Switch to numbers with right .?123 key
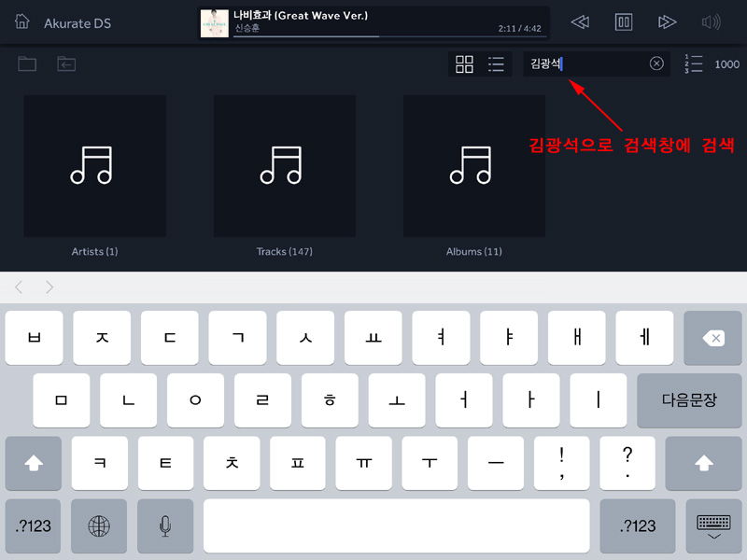 (638, 525)
